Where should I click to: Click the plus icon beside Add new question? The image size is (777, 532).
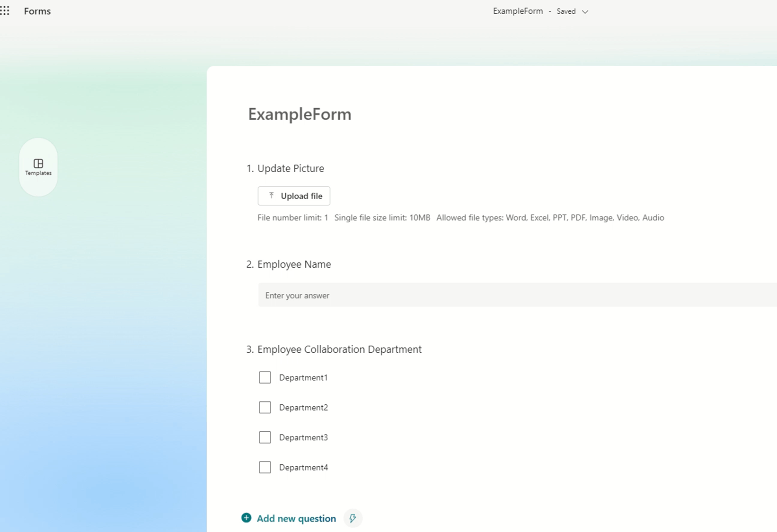pyautogui.click(x=246, y=518)
